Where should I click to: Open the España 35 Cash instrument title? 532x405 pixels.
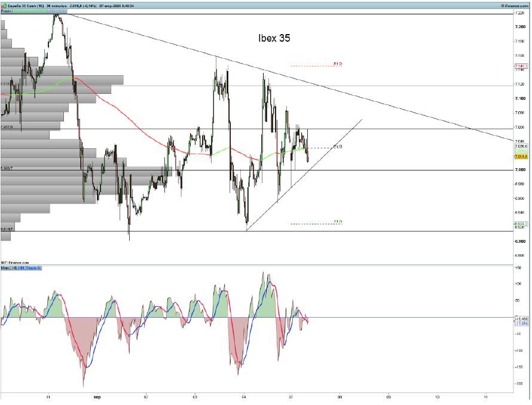25,6
